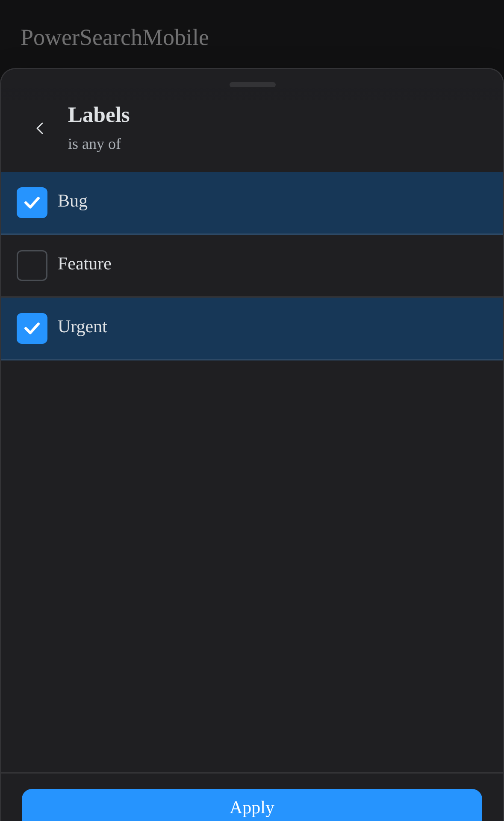504x821 pixels.
Task: Uncheck the Urgent checkbox
Action: pos(32,328)
